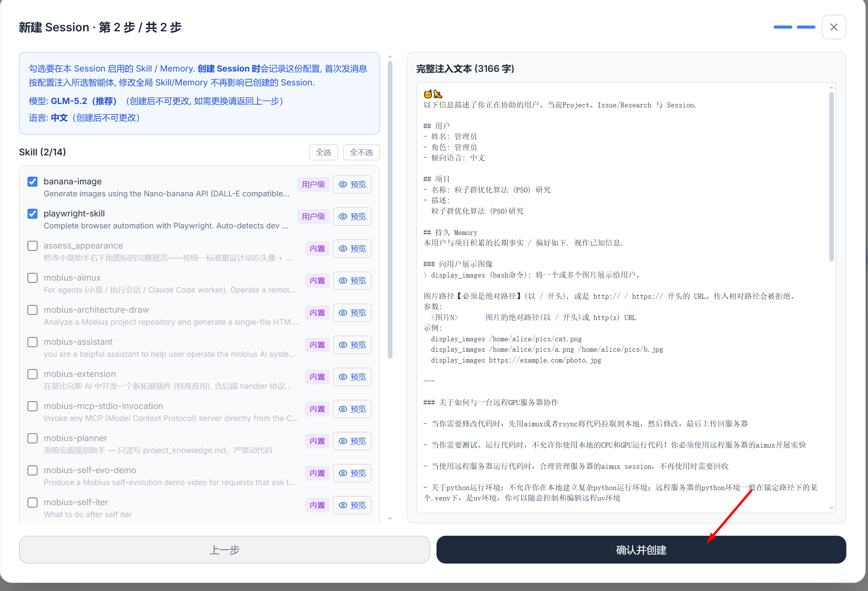
Task: Preview the mobius-assistant skill
Action: tap(352, 345)
